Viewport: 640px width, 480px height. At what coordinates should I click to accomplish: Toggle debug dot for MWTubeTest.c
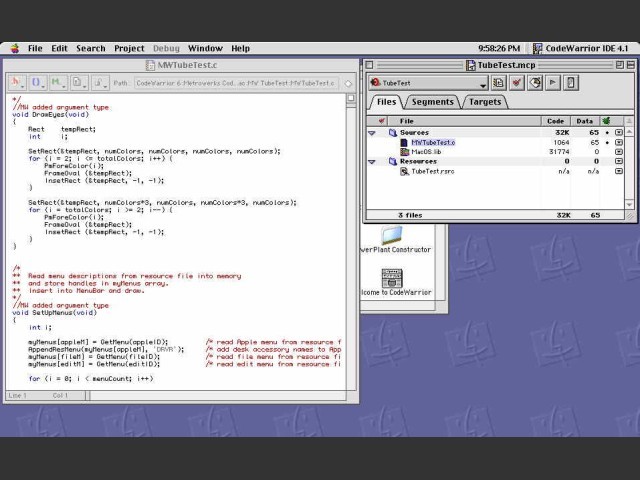[606, 143]
